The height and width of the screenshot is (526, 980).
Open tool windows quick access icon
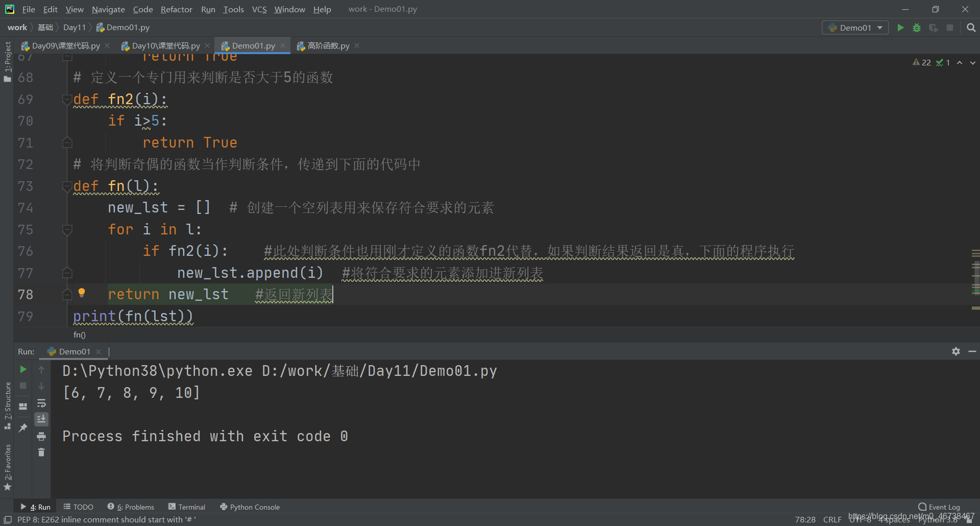(x=8, y=519)
